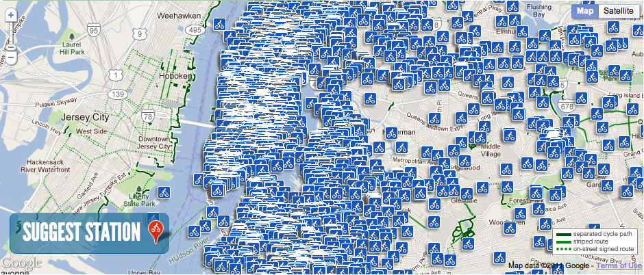Select bike marker on Queens Midtown Expy label
This screenshot has height=275, width=644.
[434, 119]
